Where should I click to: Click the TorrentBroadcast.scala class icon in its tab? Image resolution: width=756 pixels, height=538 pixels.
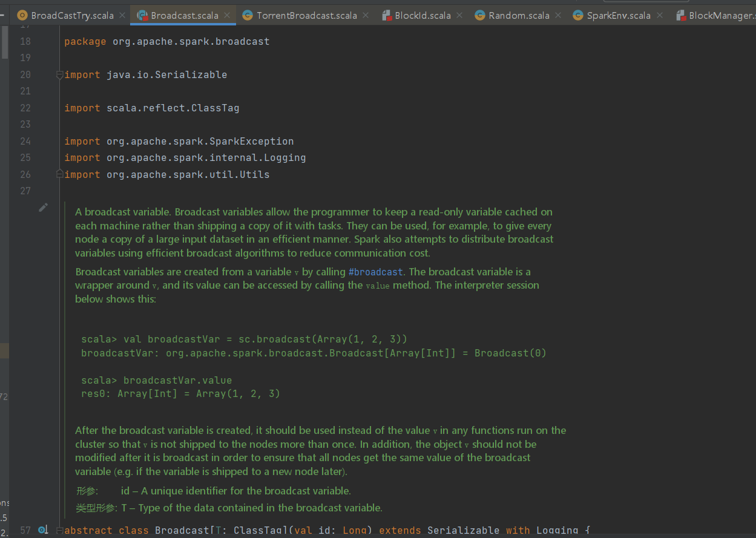(x=248, y=16)
